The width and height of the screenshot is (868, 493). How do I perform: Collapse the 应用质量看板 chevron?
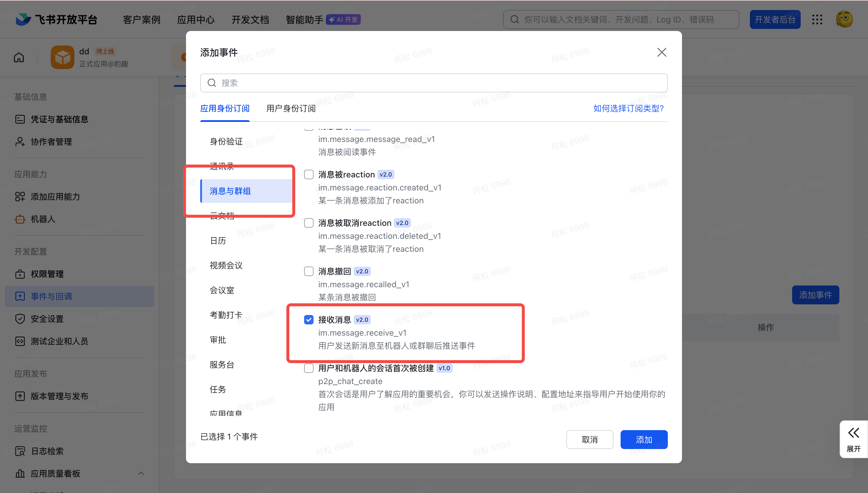click(141, 473)
